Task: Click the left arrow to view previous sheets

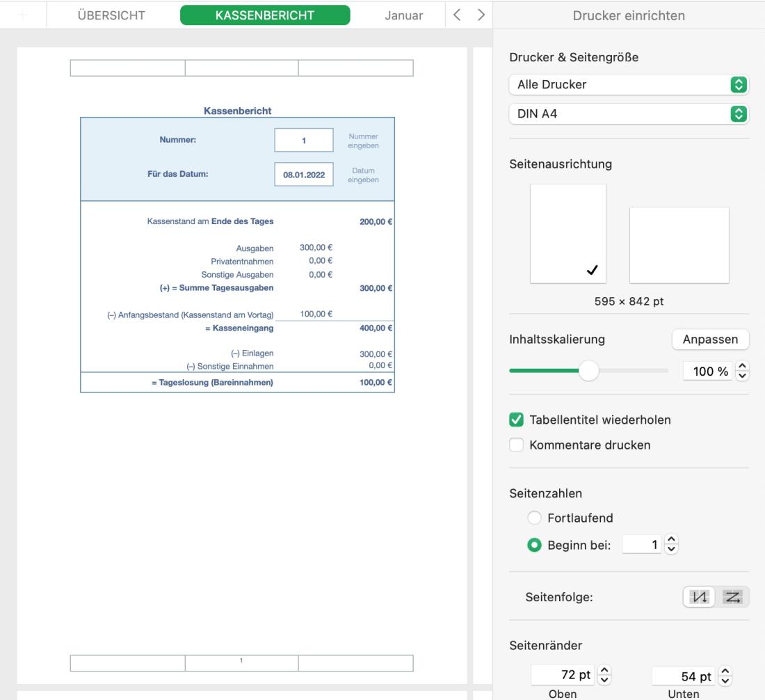Action: (456, 15)
